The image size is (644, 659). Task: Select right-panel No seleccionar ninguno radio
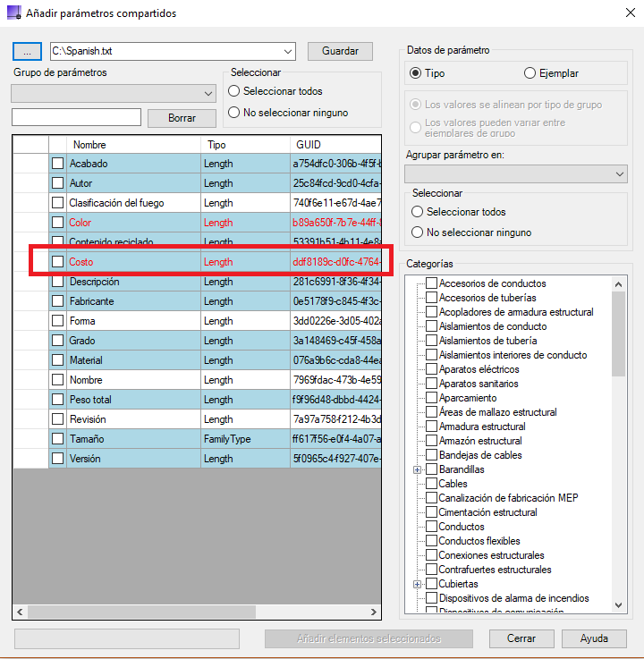(417, 232)
